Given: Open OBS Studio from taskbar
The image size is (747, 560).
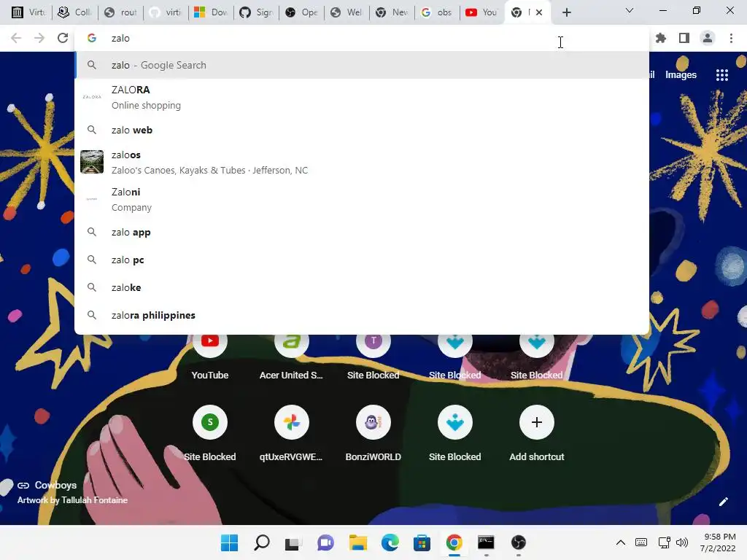Looking at the screenshot, I should click(519, 542).
